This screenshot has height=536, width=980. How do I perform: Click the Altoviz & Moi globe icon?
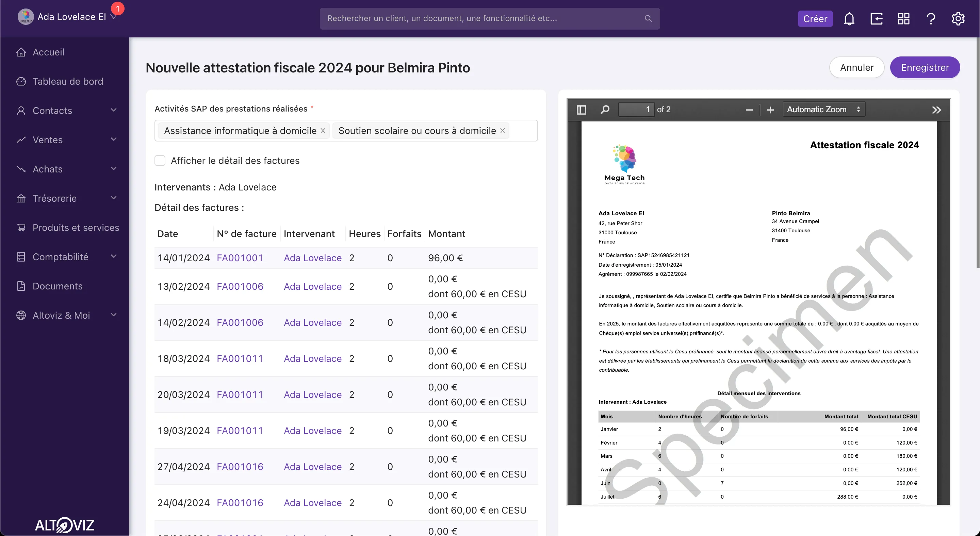[21, 316]
